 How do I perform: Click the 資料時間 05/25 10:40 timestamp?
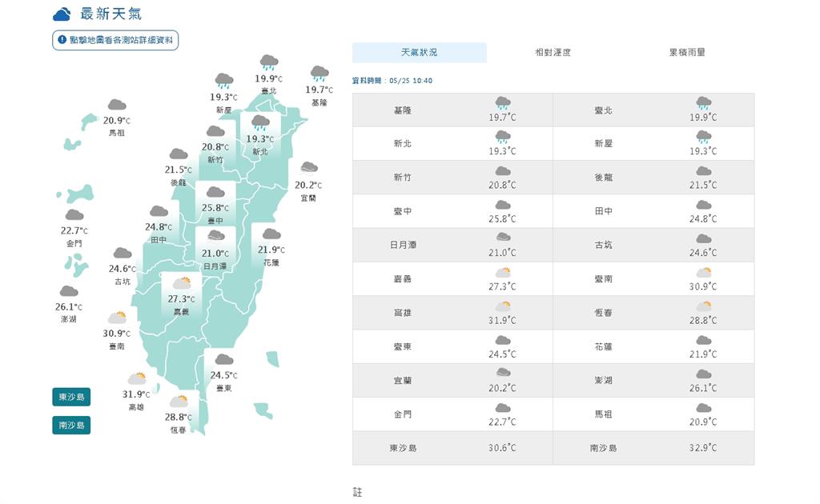click(x=392, y=81)
